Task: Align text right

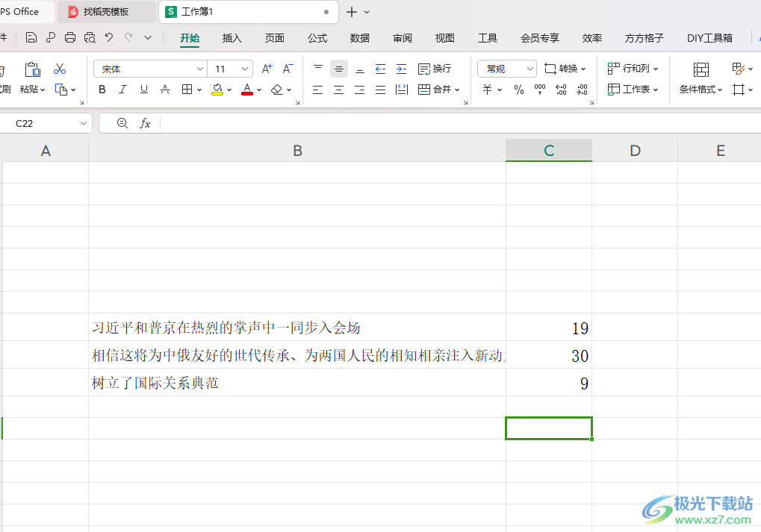Action: (360, 90)
